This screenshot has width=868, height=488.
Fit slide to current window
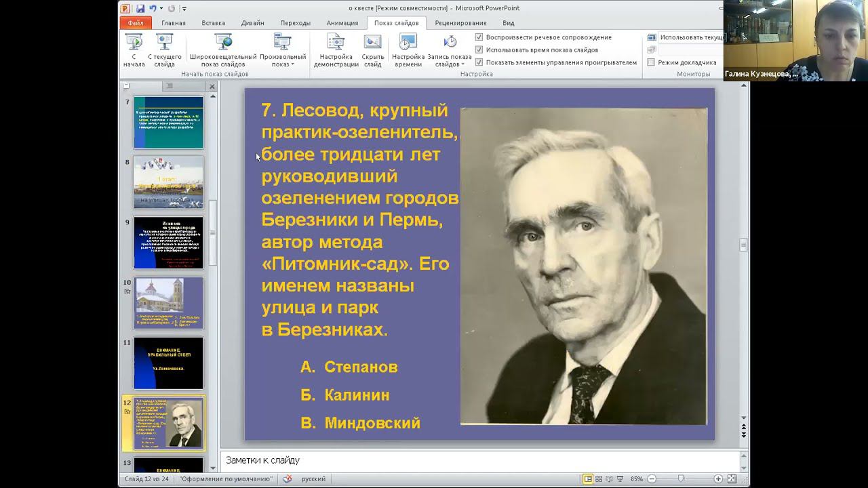[732, 479]
